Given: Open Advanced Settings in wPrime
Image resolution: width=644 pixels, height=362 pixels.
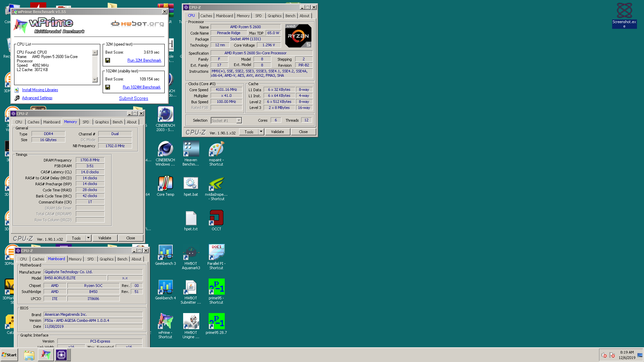Looking at the screenshot, I should point(37,98).
